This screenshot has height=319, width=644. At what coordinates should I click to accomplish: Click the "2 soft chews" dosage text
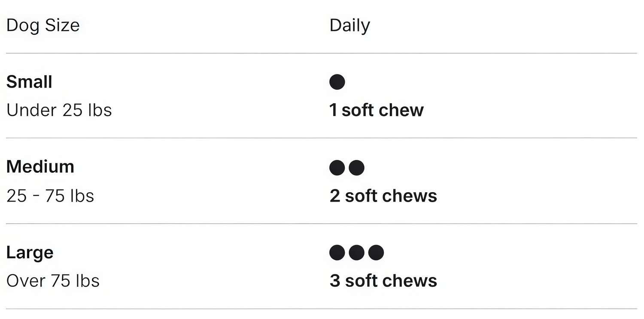coord(383,196)
